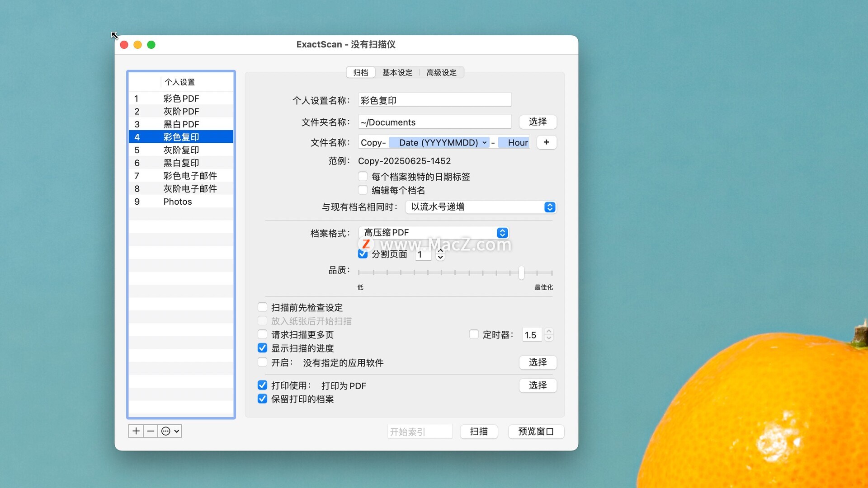Select the 彩色 PDF profile

181,99
